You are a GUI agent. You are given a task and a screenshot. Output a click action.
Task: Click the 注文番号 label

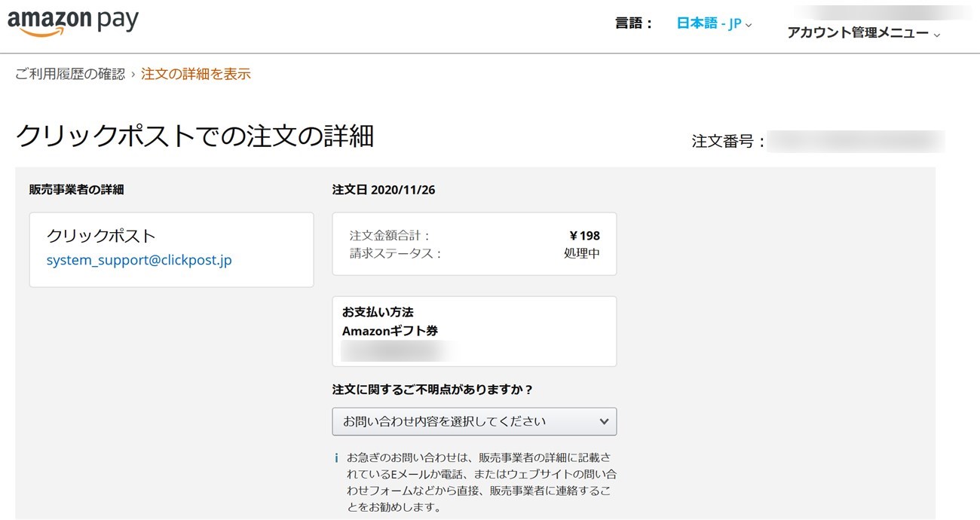point(728,142)
